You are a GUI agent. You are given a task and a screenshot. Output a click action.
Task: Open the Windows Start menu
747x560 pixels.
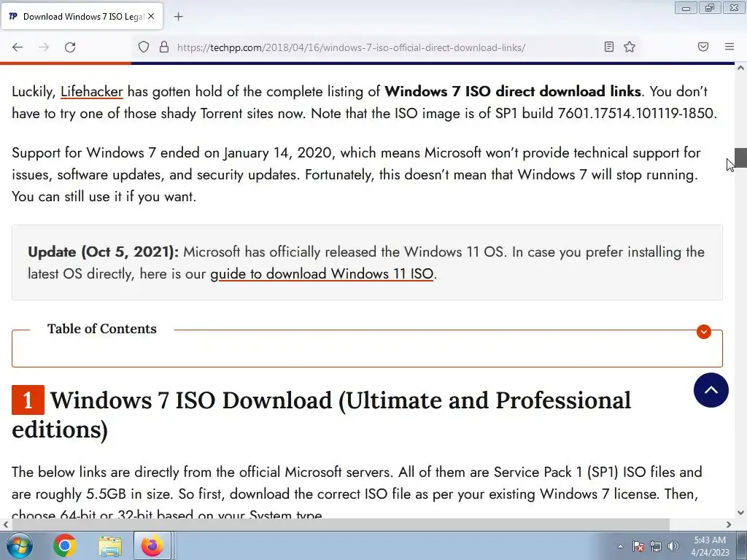[x=18, y=545]
